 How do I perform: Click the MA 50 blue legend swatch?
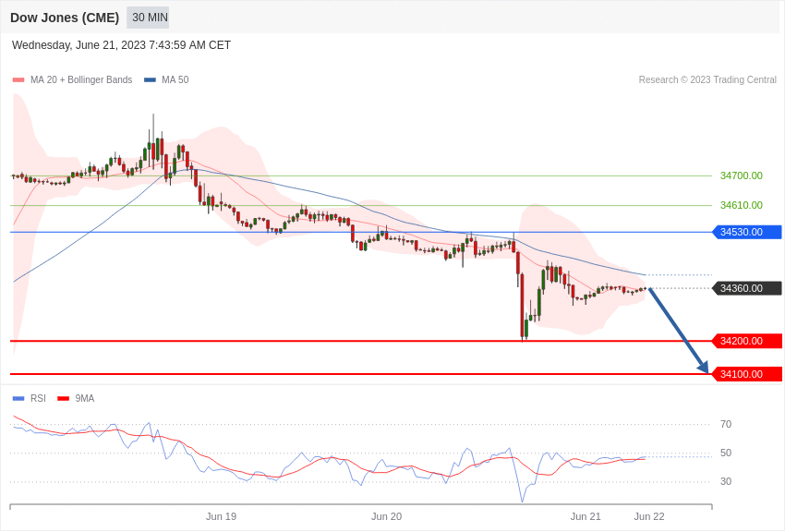point(151,79)
